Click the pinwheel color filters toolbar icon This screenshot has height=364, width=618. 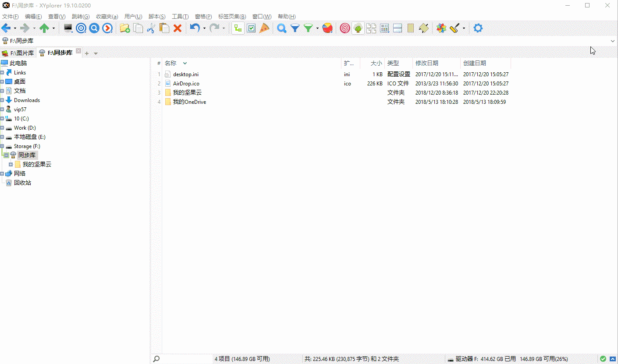point(327,28)
